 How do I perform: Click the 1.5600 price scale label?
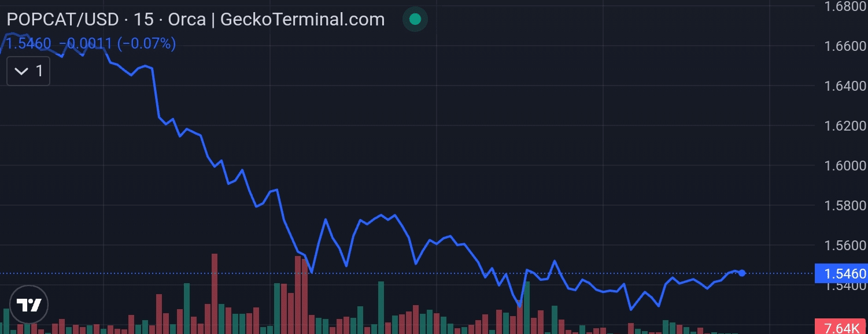coord(844,246)
